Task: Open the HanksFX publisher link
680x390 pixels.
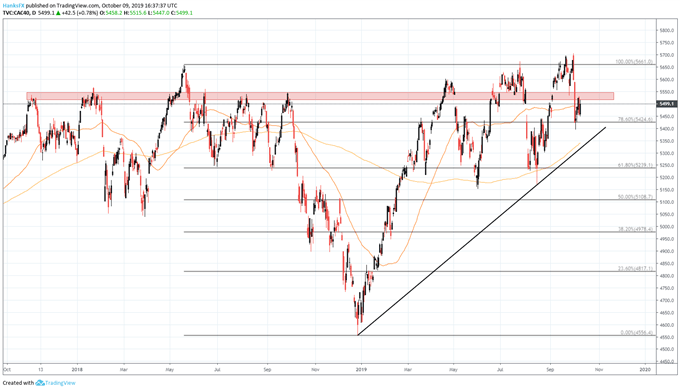Action: click(x=13, y=6)
